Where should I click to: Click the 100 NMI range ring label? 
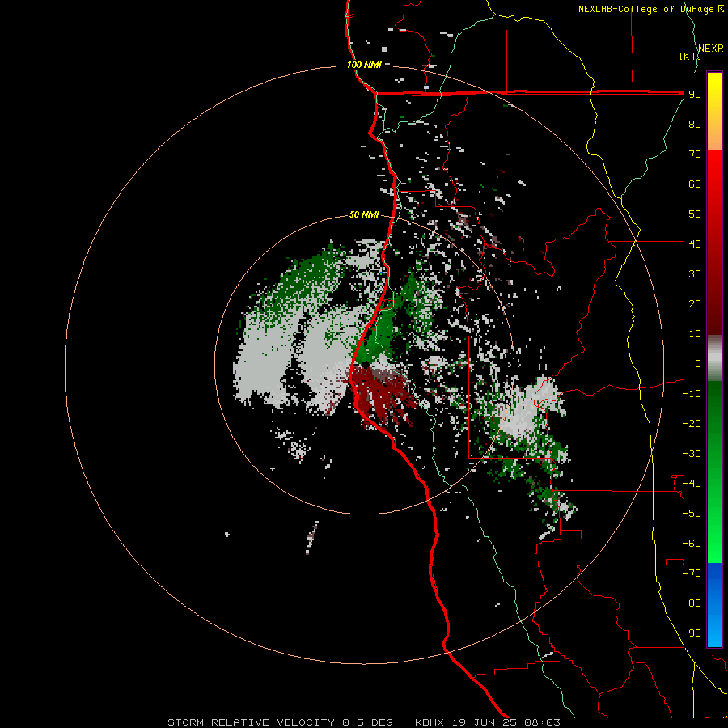pyautogui.click(x=363, y=65)
